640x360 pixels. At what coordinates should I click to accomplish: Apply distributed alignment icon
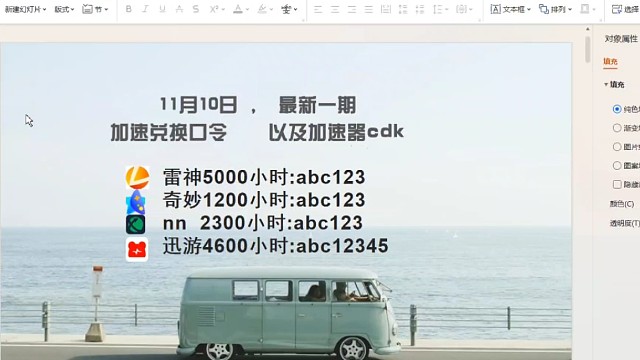[x=386, y=9]
